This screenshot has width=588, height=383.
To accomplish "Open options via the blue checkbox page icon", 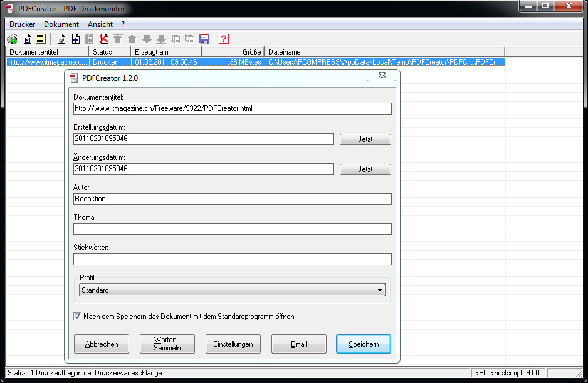I will [28, 39].
